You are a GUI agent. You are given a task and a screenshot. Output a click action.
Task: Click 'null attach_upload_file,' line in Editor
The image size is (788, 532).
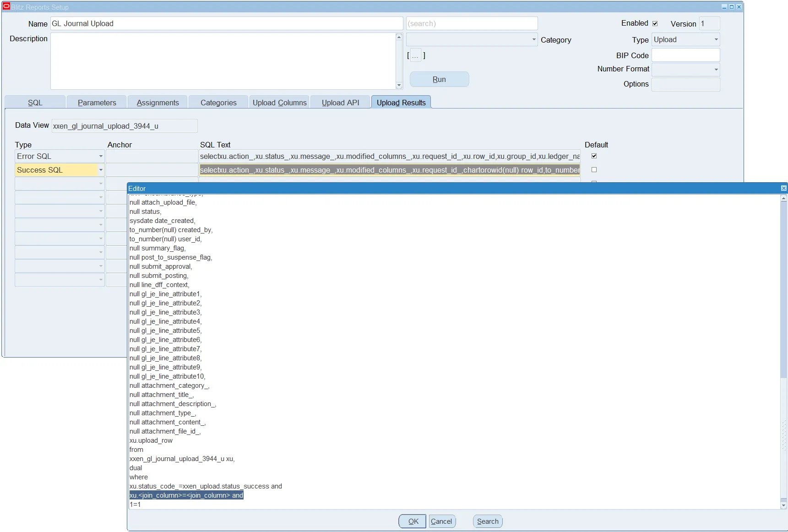tap(163, 202)
